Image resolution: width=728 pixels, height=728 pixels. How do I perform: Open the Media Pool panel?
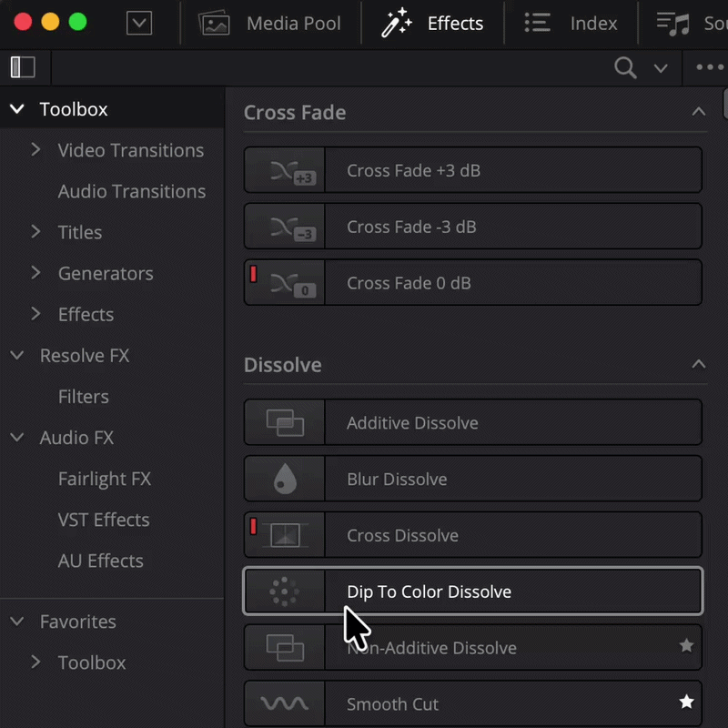coord(269,24)
